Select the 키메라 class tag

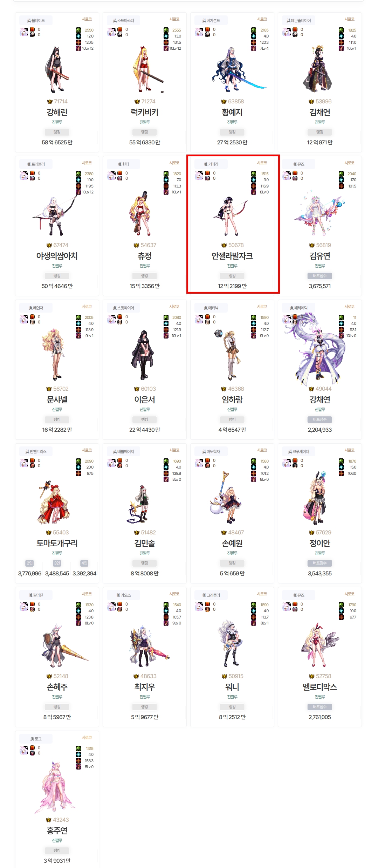pyautogui.click(x=211, y=164)
